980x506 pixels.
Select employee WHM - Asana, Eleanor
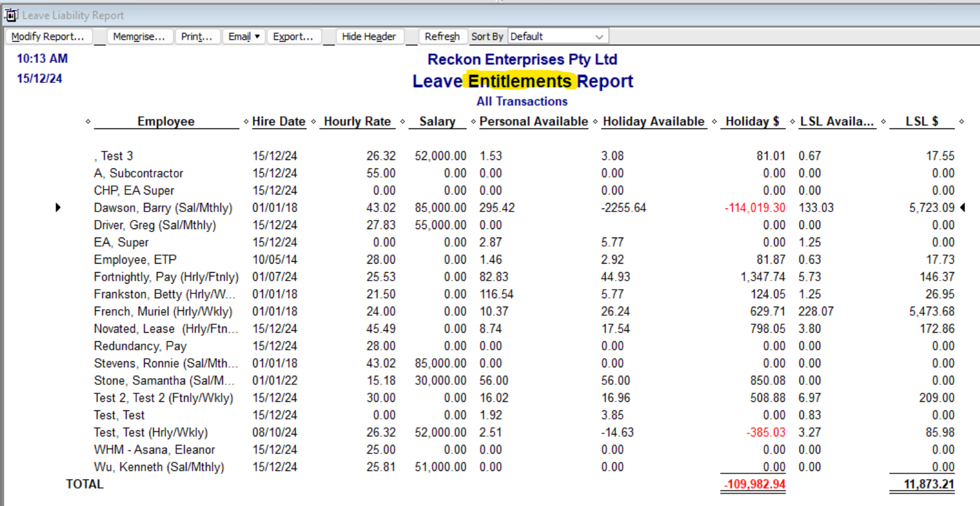click(154, 450)
